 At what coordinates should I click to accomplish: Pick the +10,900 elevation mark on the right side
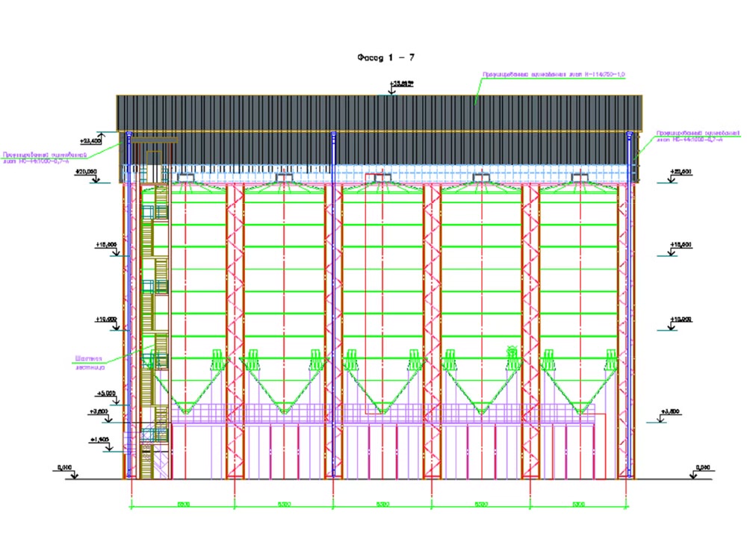tap(681, 320)
